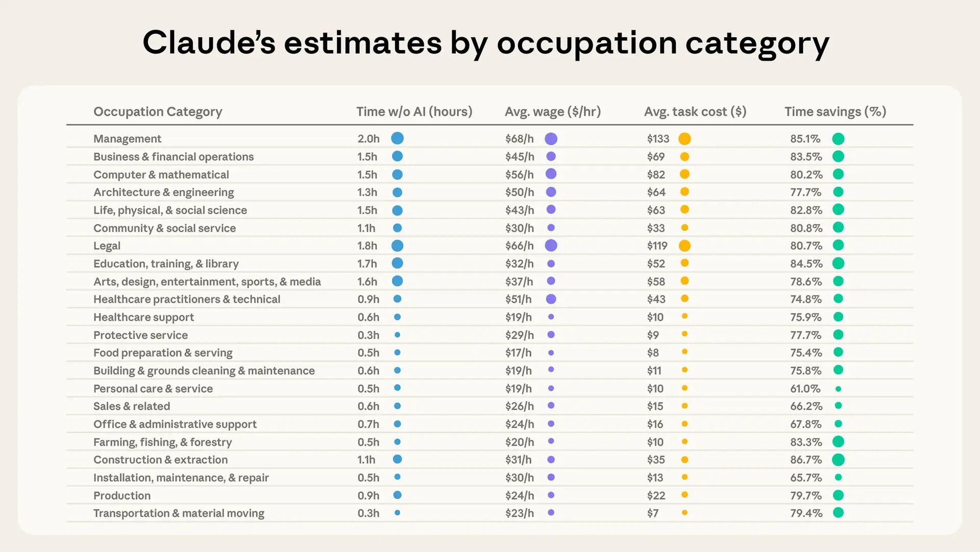This screenshot has height=552, width=980.
Task: Select the Transportation & material moving row label
Action: click(179, 513)
